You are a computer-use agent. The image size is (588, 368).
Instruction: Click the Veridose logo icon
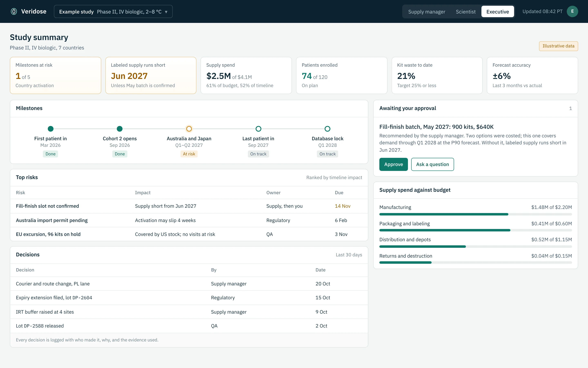[x=14, y=11]
